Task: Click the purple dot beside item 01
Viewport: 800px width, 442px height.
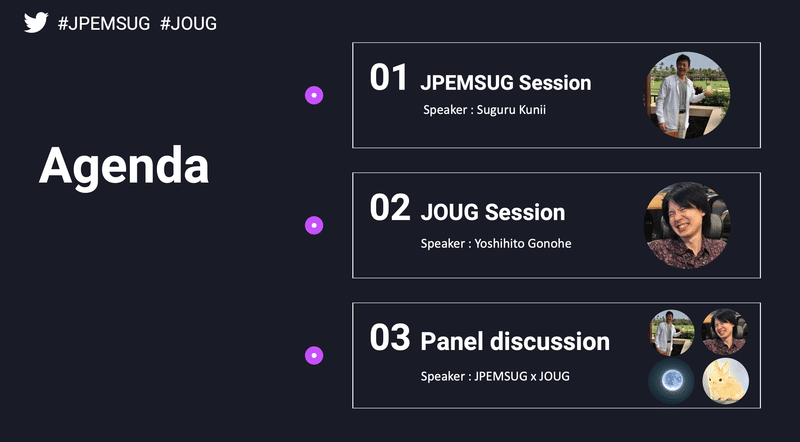Action: 314,96
